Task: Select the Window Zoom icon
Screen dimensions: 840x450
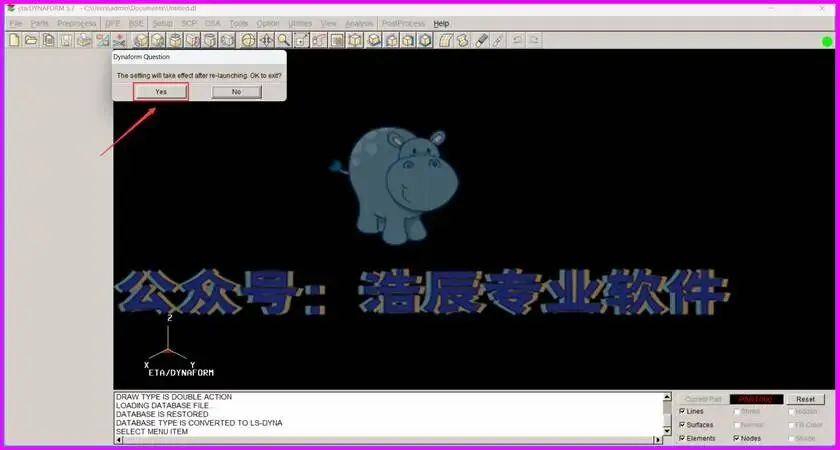Action: [x=302, y=40]
